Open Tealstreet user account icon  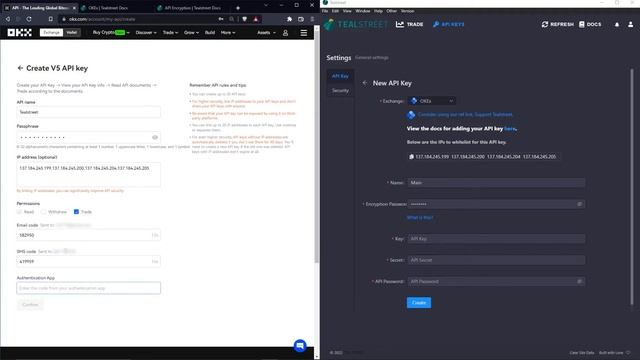point(631,24)
